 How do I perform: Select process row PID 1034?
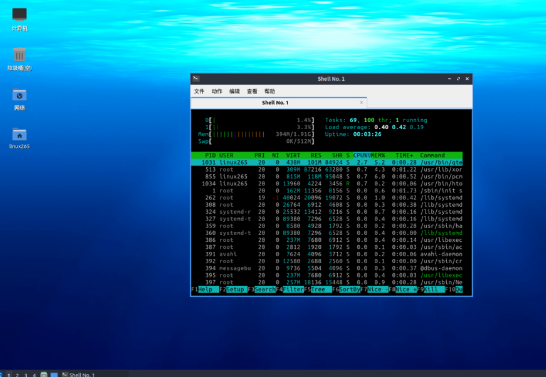[327, 183]
